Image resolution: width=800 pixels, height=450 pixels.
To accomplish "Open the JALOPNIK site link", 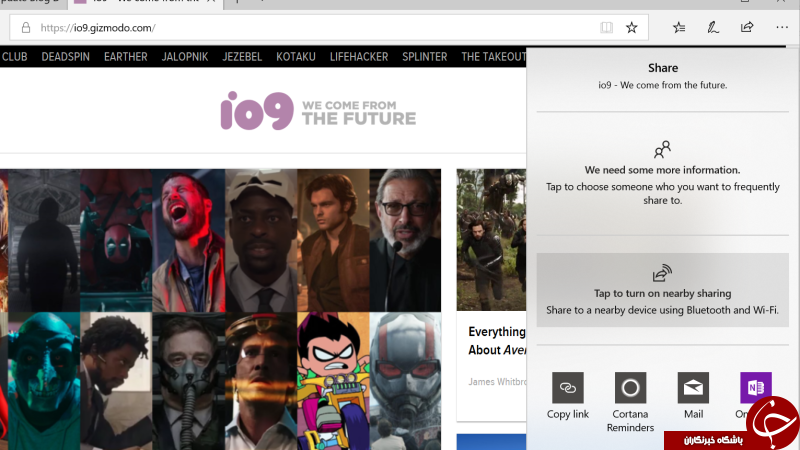I will [185, 57].
